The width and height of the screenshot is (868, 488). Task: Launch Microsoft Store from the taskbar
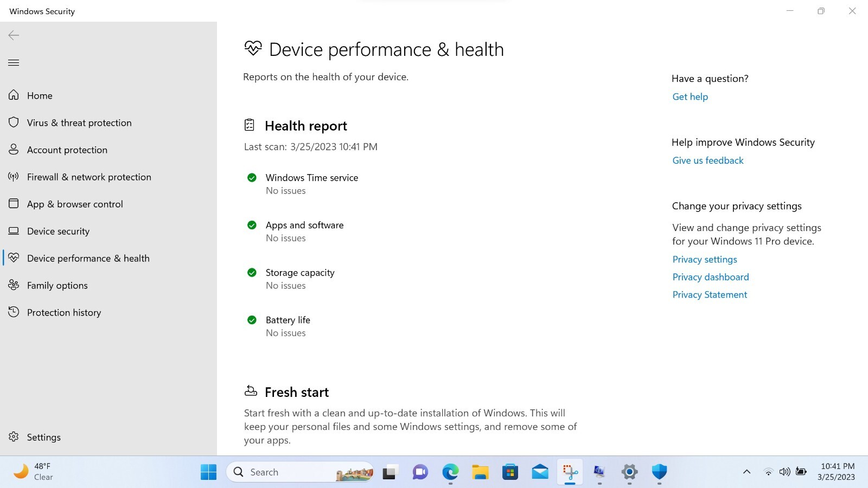click(510, 472)
